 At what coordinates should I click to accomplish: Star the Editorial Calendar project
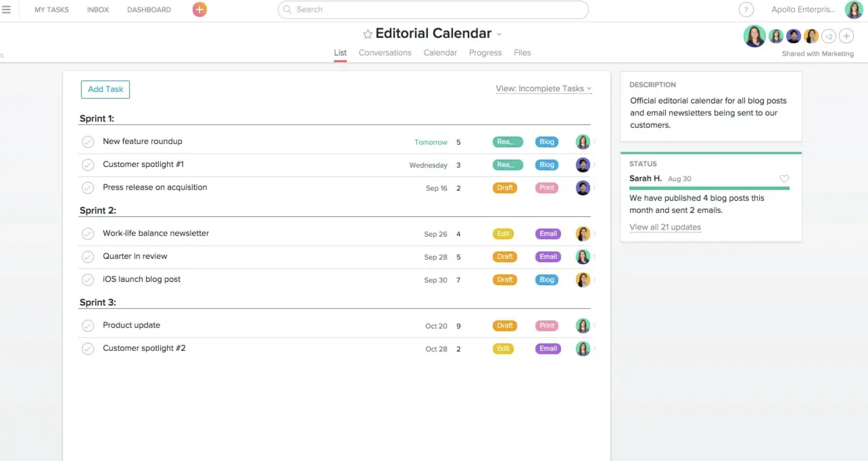coord(367,34)
